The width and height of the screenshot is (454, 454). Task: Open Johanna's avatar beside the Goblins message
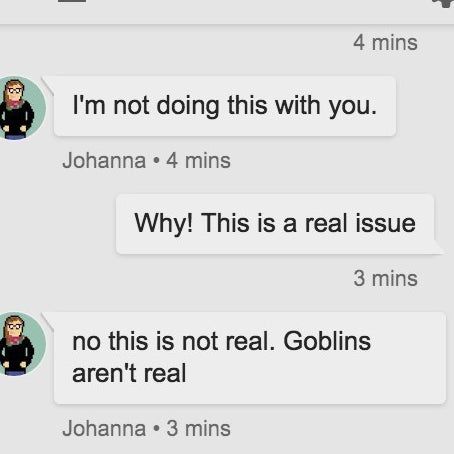(x=21, y=344)
